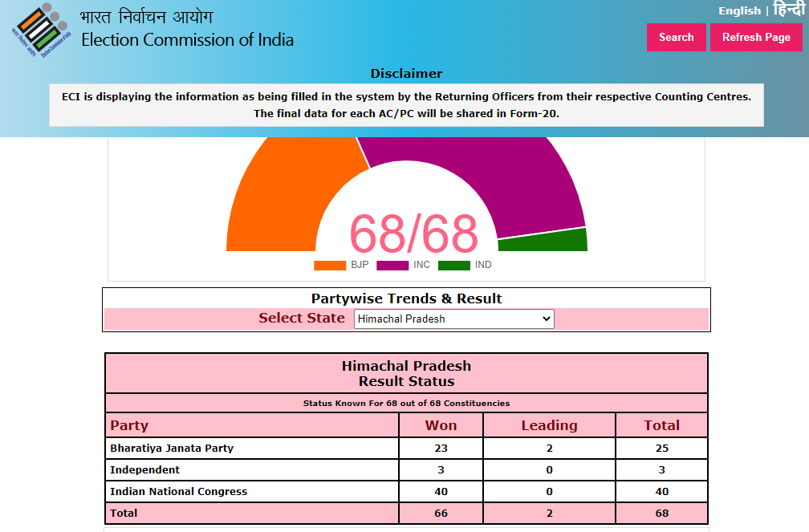809x532 pixels.
Task: Switch language to Hindi
Action: pyautogui.click(x=789, y=9)
